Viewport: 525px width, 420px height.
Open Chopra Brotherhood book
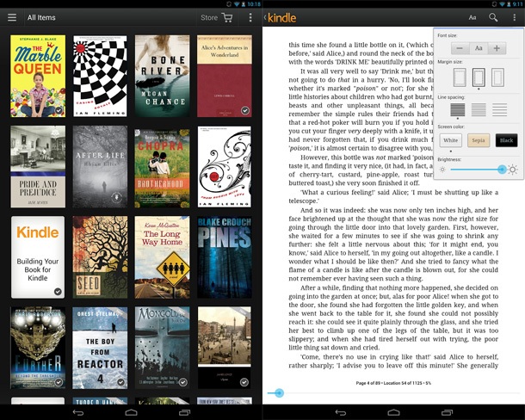pyautogui.click(x=162, y=168)
